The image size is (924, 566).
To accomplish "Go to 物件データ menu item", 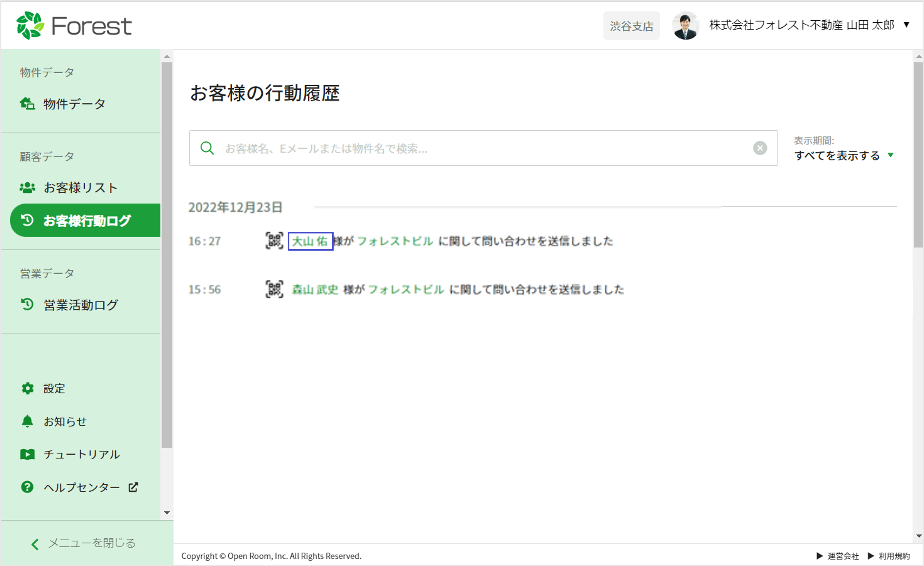I will 74,104.
